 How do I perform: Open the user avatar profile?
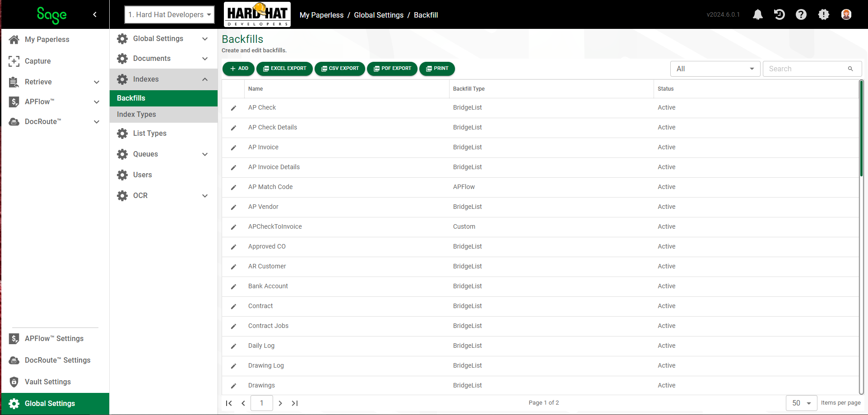[846, 14]
